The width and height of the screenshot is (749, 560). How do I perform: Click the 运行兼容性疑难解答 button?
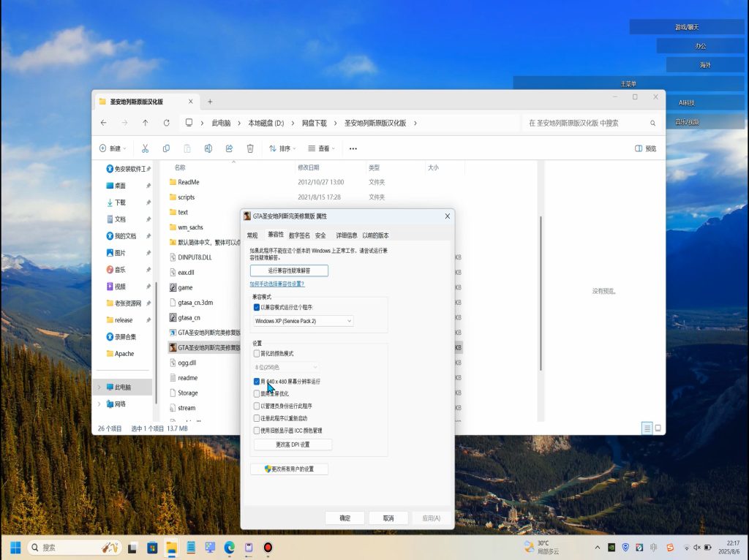289,270
